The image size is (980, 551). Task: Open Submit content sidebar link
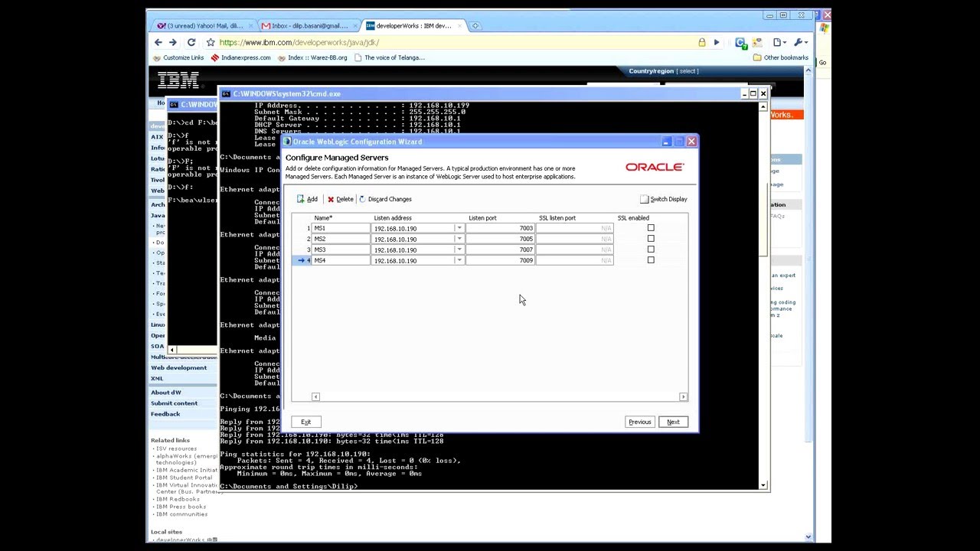[x=174, y=403]
